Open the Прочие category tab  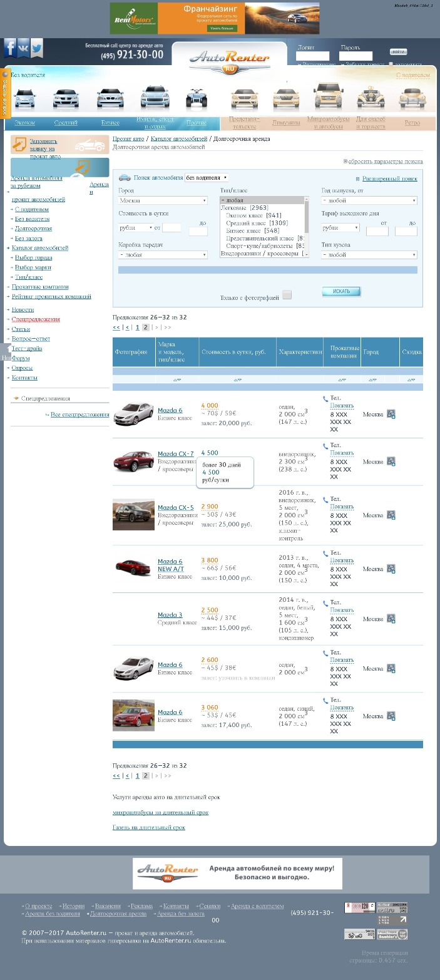(x=196, y=123)
